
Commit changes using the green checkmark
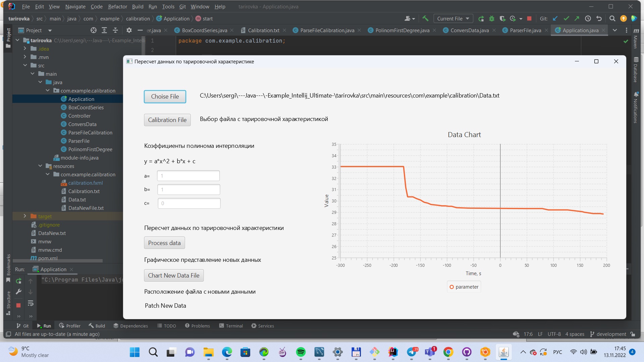pos(567,18)
